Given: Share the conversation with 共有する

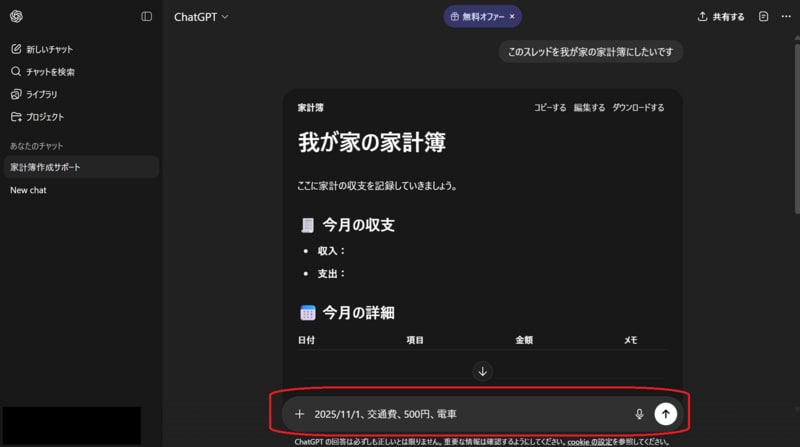Looking at the screenshot, I should tap(720, 17).
